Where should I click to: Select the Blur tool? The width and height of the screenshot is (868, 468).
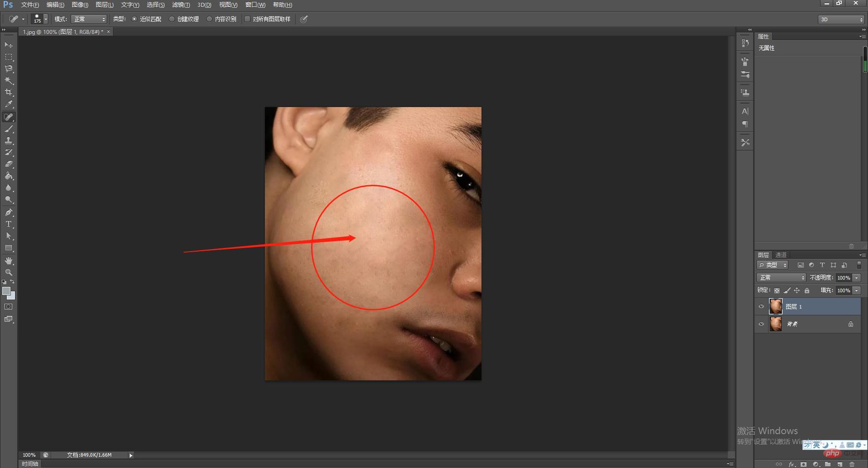pos(9,187)
